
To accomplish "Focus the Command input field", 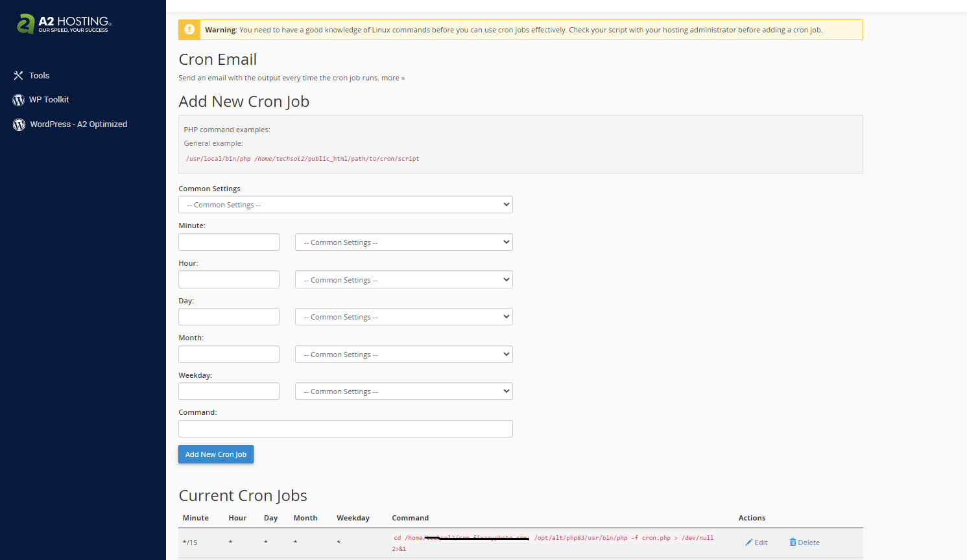I will click(345, 429).
